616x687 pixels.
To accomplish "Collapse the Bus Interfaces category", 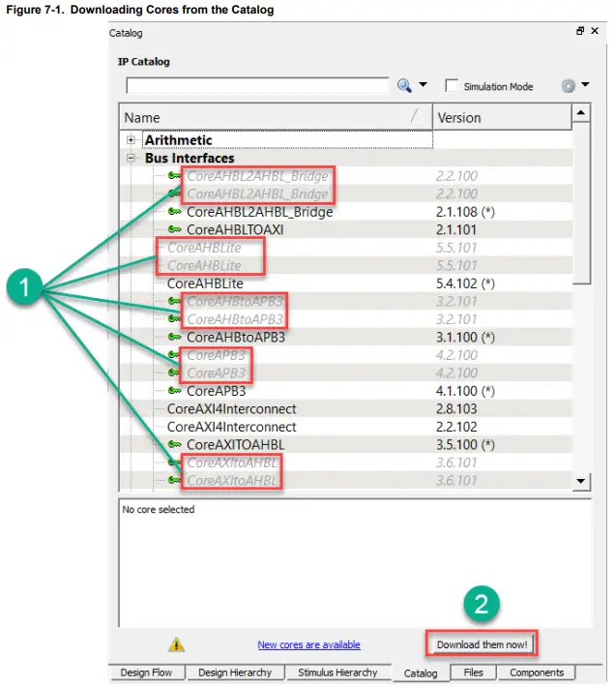I will [131, 158].
